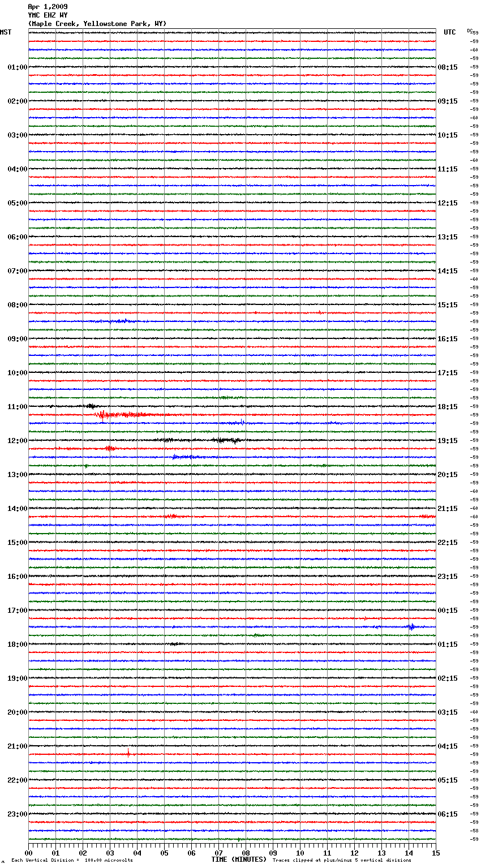Click the 'MST' time zone label
This screenshot has width=481, height=868.
click(x=6, y=32)
